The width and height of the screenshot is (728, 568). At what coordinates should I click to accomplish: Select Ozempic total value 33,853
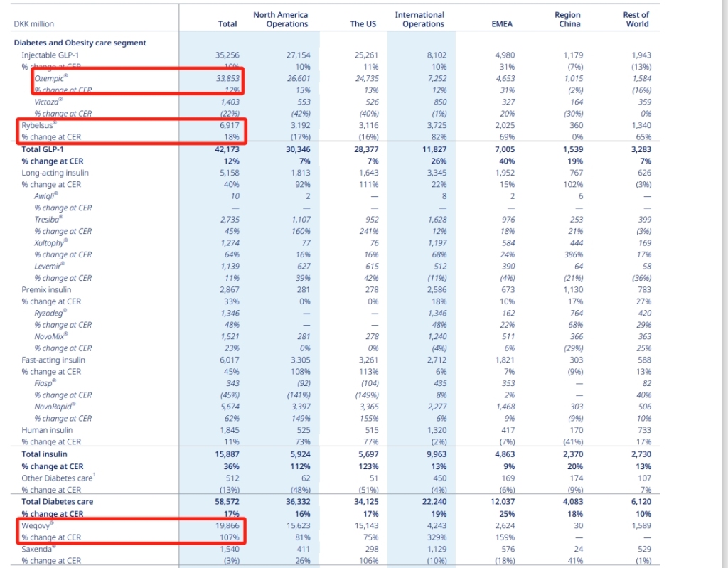point(227,78)
